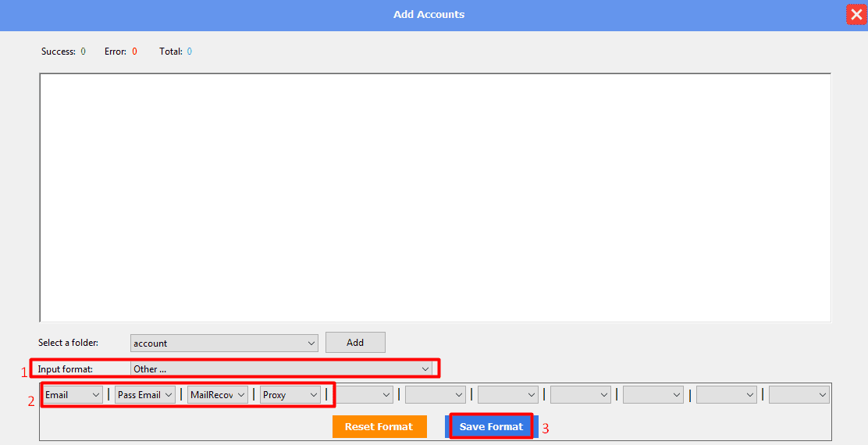
Task: Open the Pass Email format field dropdown
Action: click(x=145, y=395)
